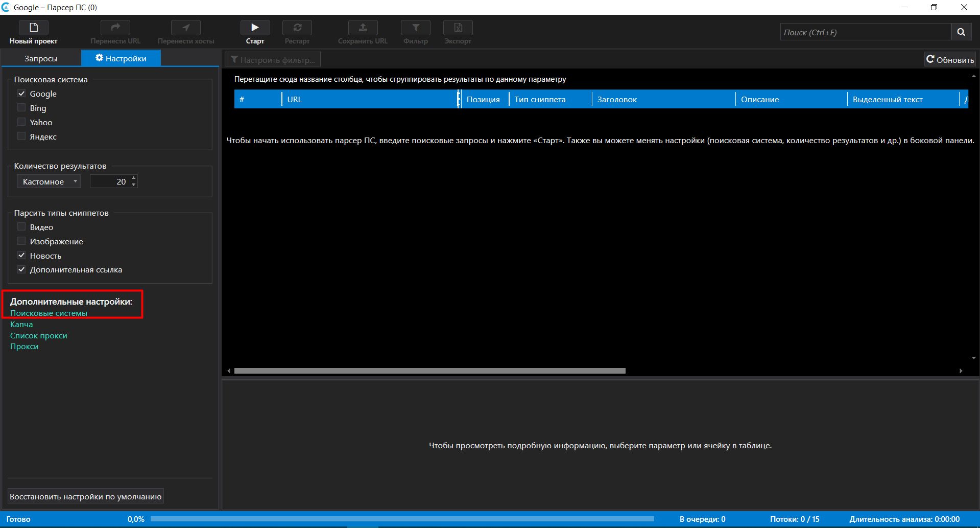Click the Потоки: 0 / 15 status entry

(795, 519)
